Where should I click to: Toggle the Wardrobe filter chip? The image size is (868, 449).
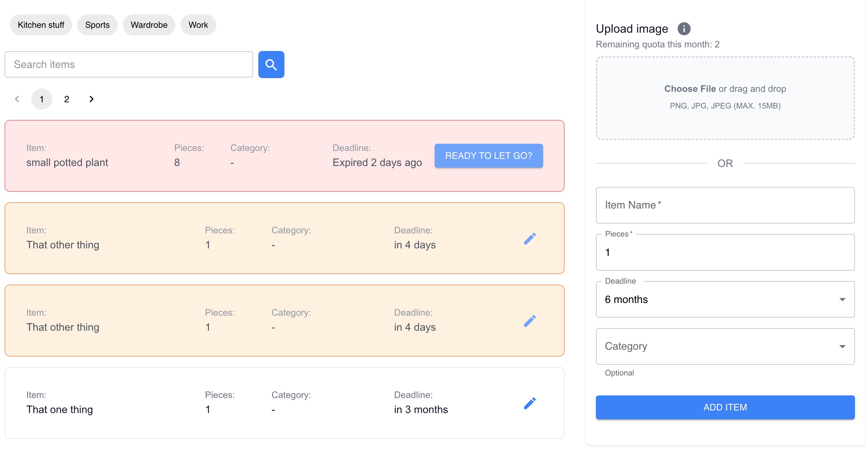click(149, 25)
